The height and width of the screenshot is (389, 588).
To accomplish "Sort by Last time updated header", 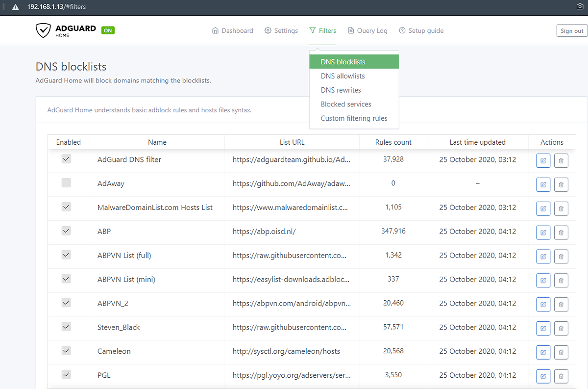I will coord(478,142).
